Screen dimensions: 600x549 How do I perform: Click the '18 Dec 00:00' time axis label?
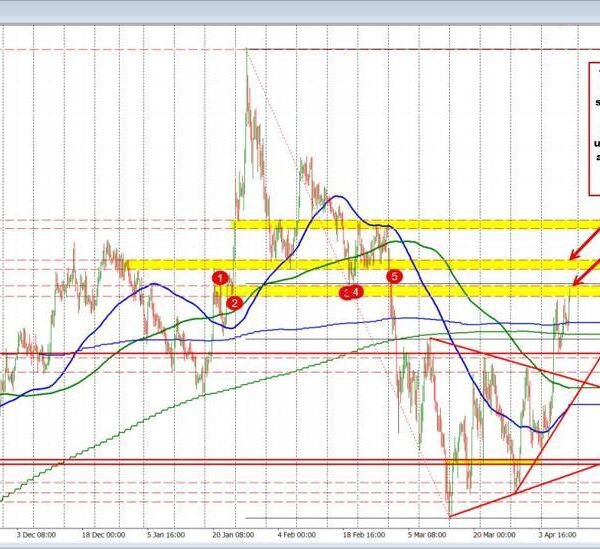(103, 534)
